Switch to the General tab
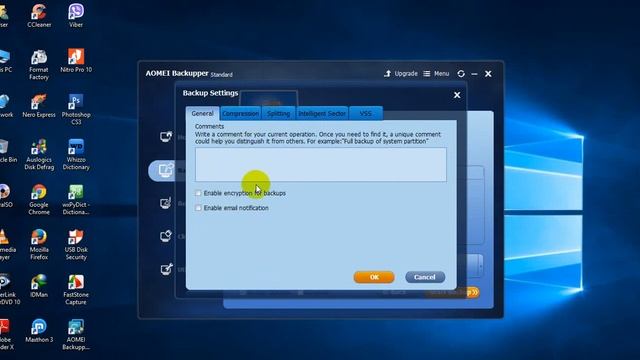Image resolution: width=640 pixels, height=360 pixels. point(202,113)
